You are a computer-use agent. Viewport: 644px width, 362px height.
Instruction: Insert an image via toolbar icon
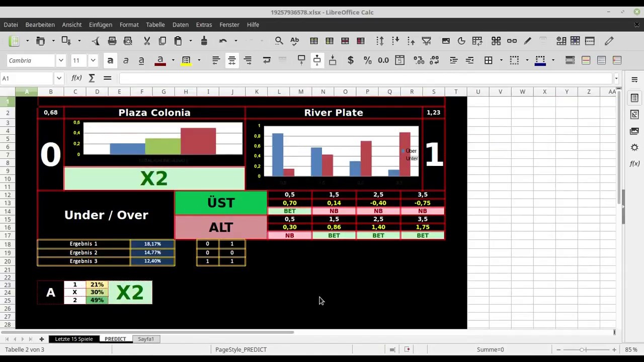tap(446, 41)
